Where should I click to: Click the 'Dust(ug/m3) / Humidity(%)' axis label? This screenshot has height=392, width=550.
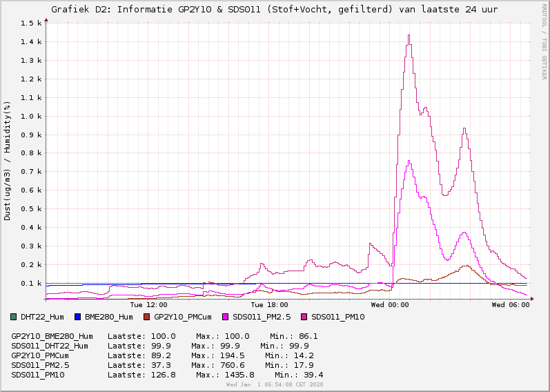click(8, 160)
